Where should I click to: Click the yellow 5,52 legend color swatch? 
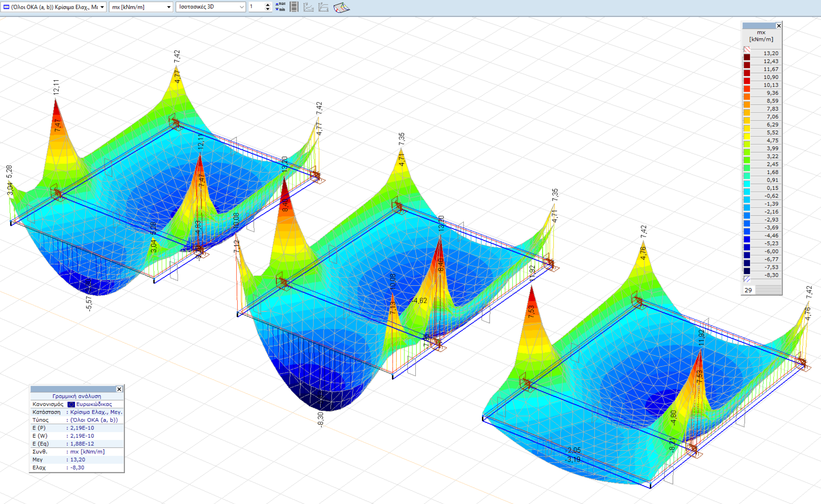(x=747, y=136)
